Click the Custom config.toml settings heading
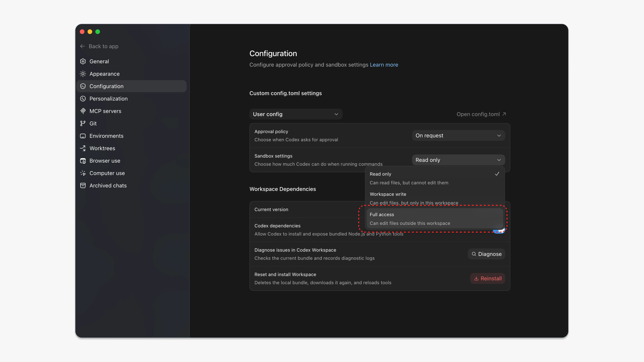Image resolution: width=644 pixels, height=362 pixels. [285, 93]
